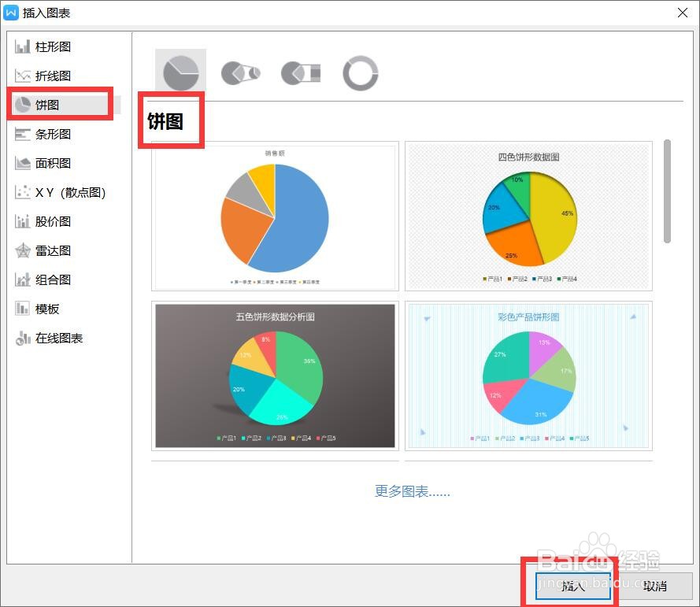
Task: Click the 更多图表 link
Action: click(x=412, y=491)
